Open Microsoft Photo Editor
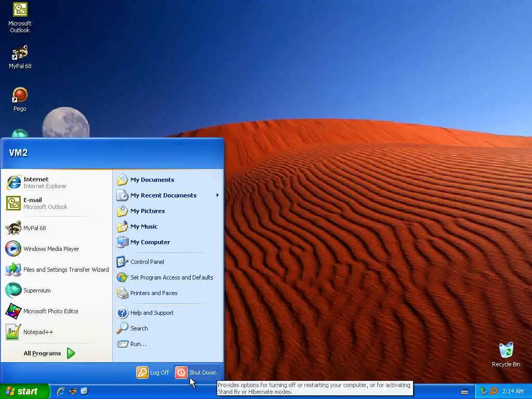This screenshot has width=532, height=399. 56,311
